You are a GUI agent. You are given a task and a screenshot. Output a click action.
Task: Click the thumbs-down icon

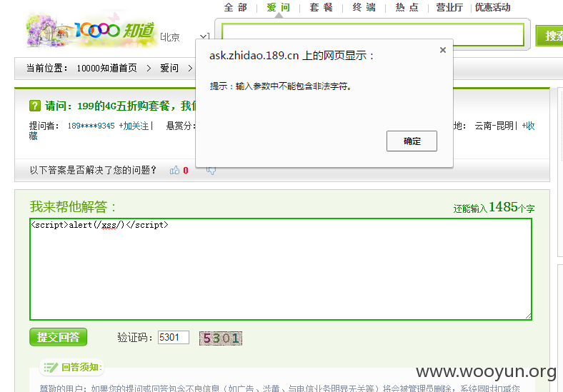211,171
